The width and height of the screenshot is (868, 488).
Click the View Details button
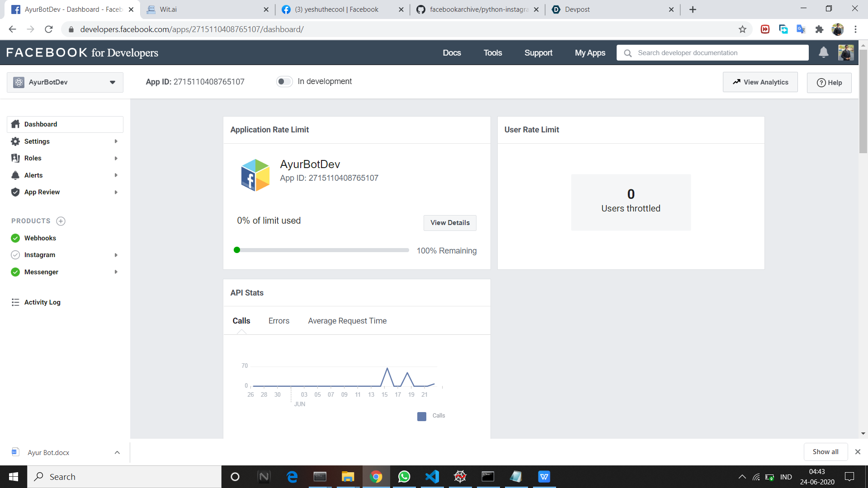click(449, 223)
